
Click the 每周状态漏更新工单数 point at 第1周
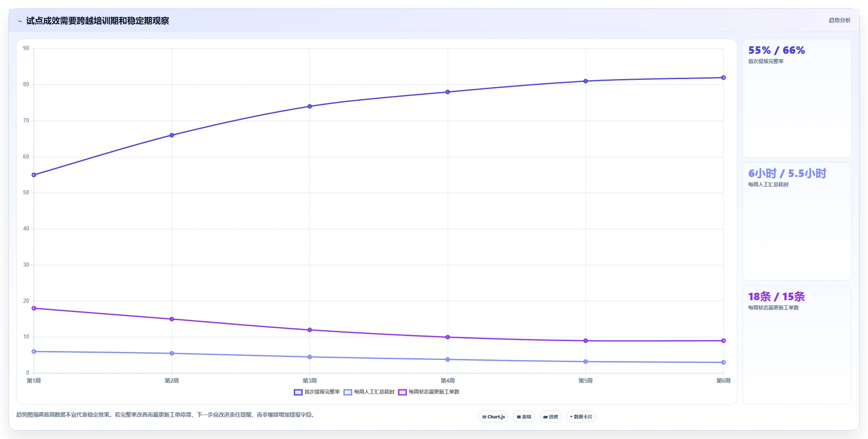[x=34, y=308]
